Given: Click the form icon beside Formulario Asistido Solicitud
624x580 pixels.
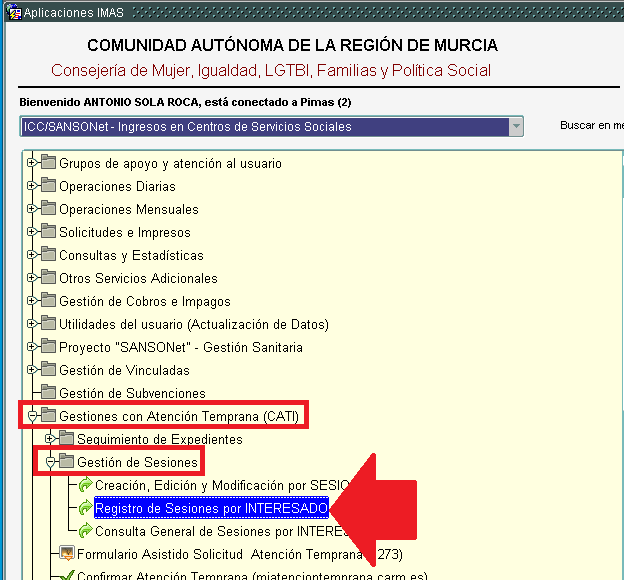Looking at the screenshot, I should click(67, 554).
